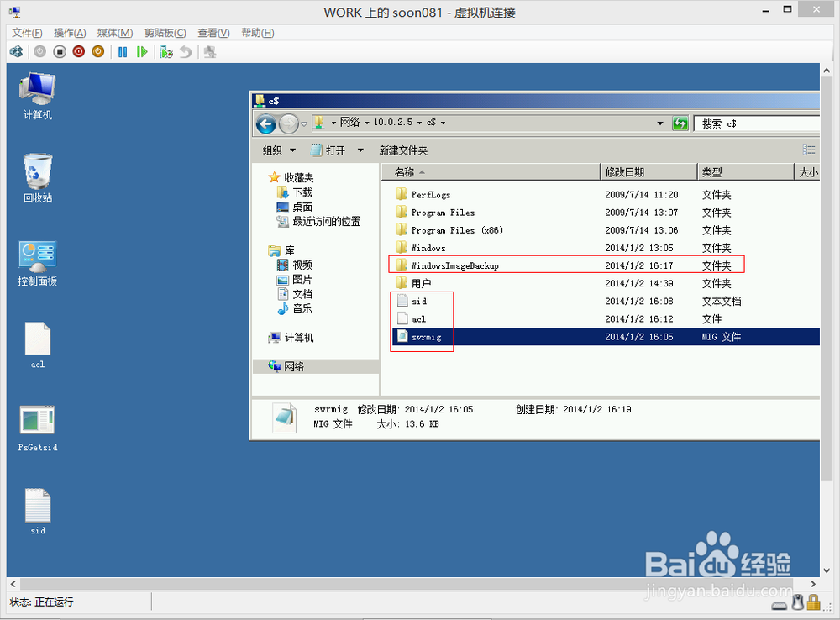Select the acl file on desktop
This screenshot has width=840, height=620.
pos(38,345)
